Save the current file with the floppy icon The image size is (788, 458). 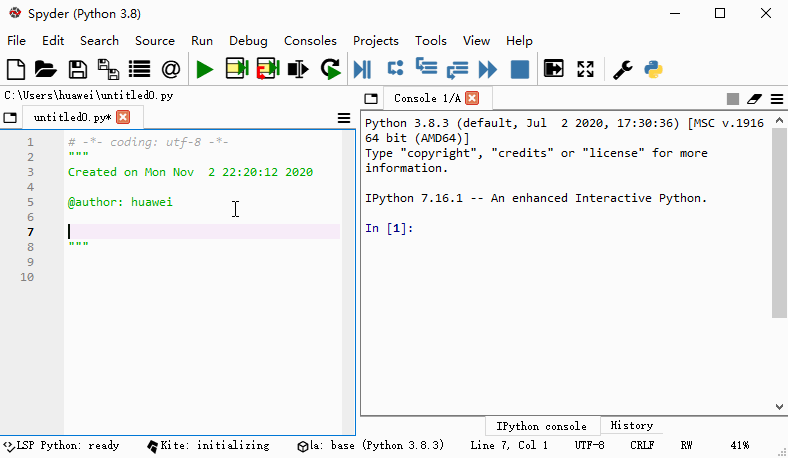click(x=77, y=69)
